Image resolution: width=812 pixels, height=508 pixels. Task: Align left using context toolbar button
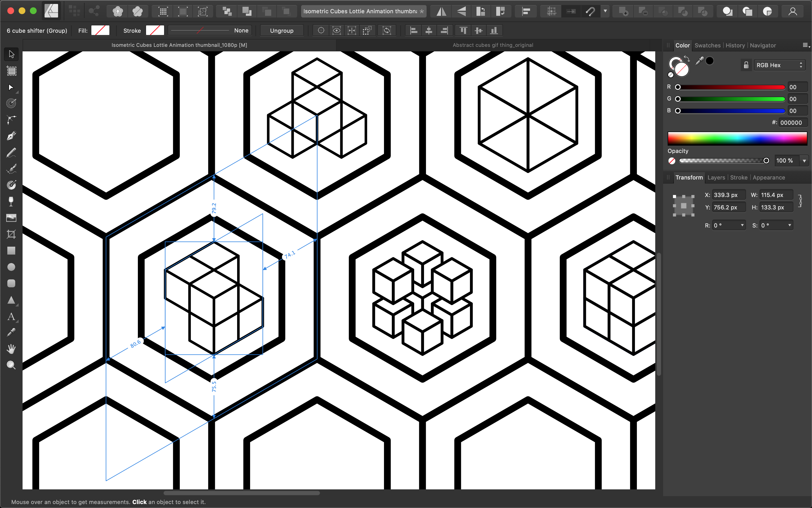[414, 30]
